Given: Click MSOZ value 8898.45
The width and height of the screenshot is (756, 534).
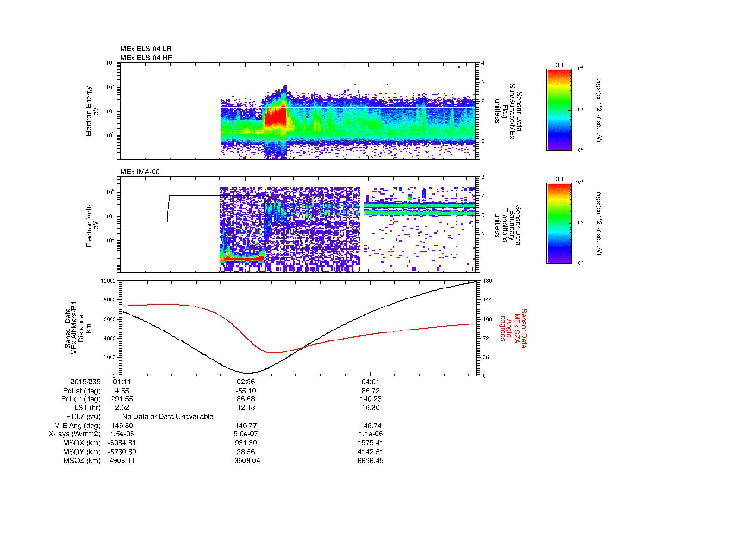Looking at the screenshot, I should pos(371,461).
